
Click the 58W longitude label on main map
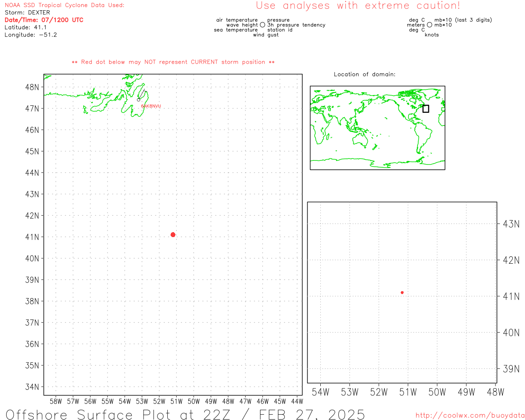click(x=56, y=401)
